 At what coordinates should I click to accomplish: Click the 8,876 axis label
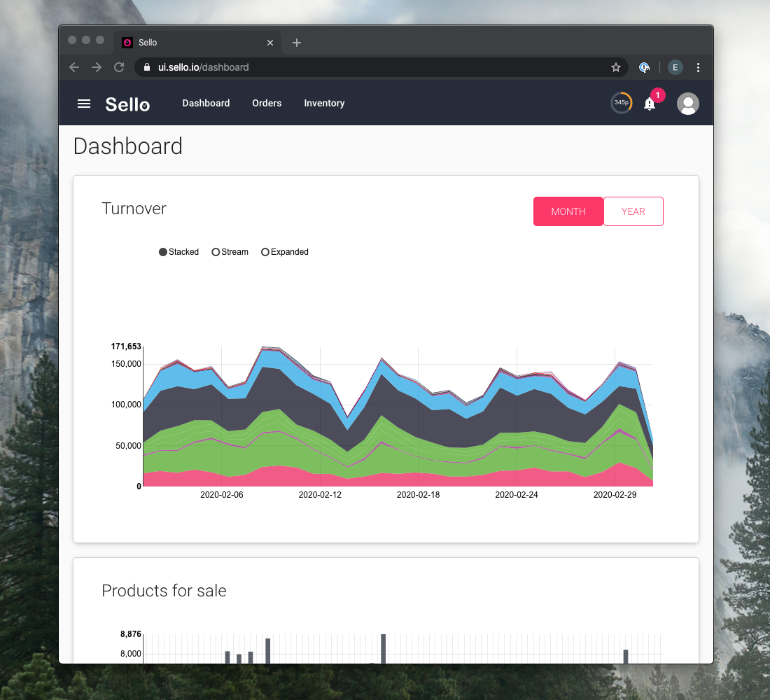pos(131,634)
